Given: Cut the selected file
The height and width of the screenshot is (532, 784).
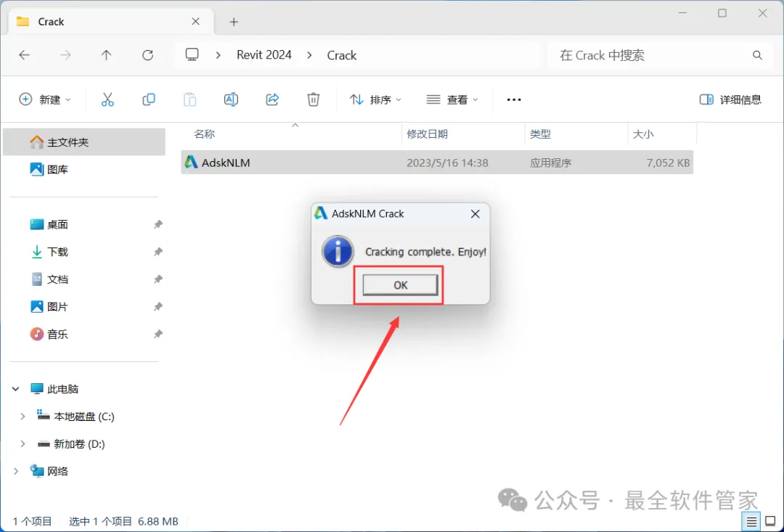Looking at the screenshot, I should pos(107,99).
